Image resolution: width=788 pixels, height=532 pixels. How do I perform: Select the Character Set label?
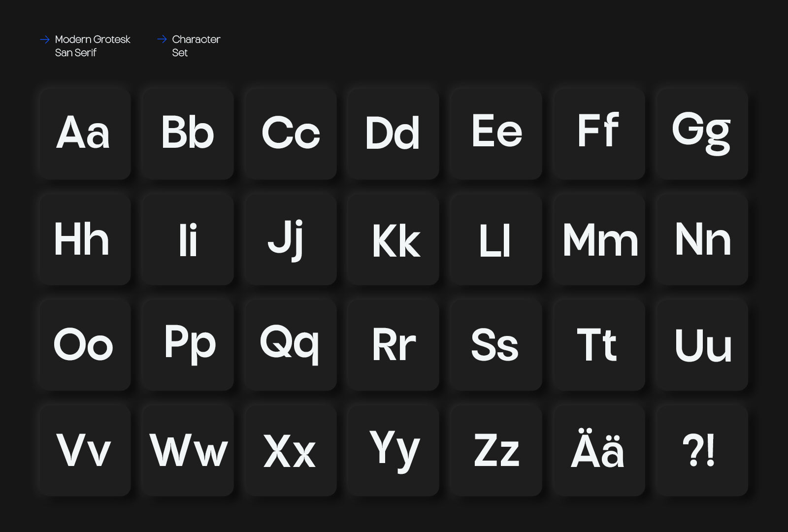(196, 46)
